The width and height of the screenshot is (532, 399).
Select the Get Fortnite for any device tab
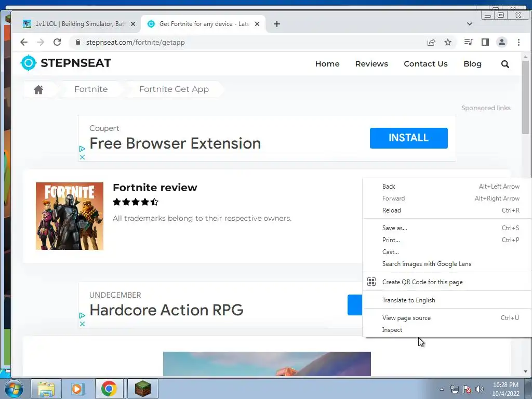click(x=203, y=24)
